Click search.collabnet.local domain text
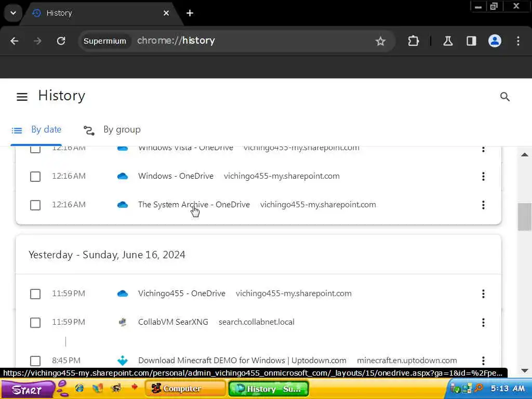Viewport: 532px width, 399px height. (257, 322)
